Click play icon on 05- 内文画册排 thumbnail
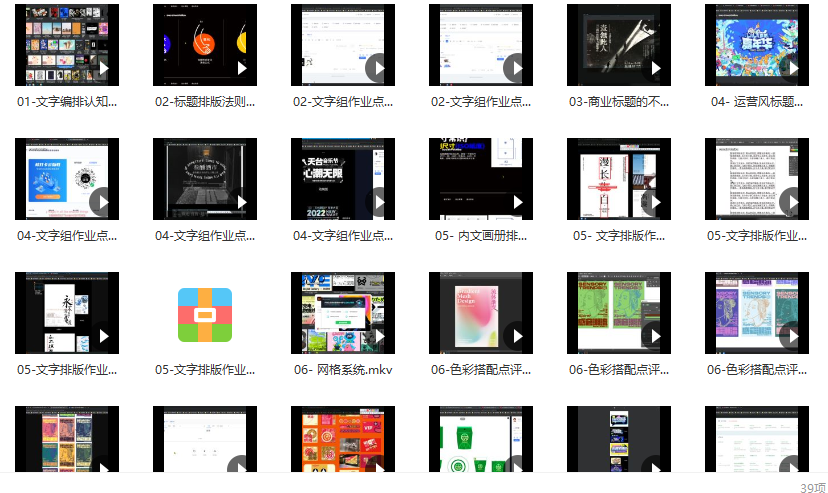This screenshot has width=828, height=493. [x=514, y=203]
